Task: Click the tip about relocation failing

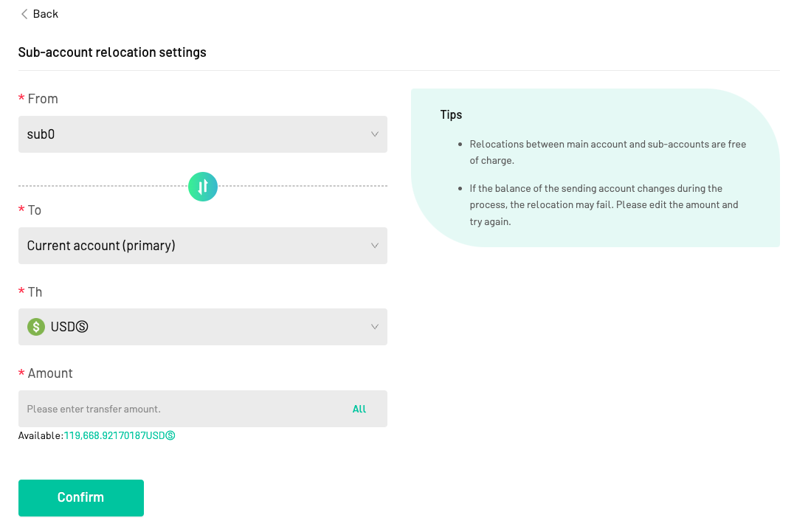Action: point(604,205)
